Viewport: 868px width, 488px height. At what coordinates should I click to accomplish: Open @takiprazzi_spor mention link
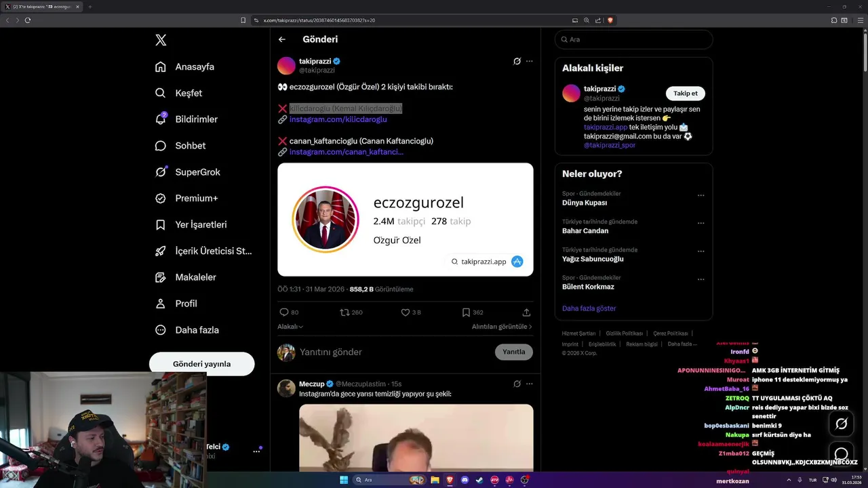[x=610, y=145]
